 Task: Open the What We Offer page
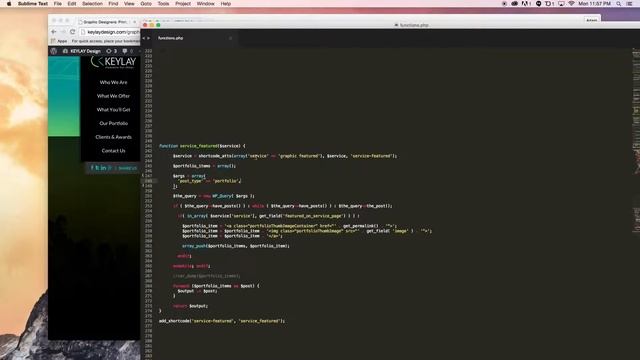(x=113, y=96)
